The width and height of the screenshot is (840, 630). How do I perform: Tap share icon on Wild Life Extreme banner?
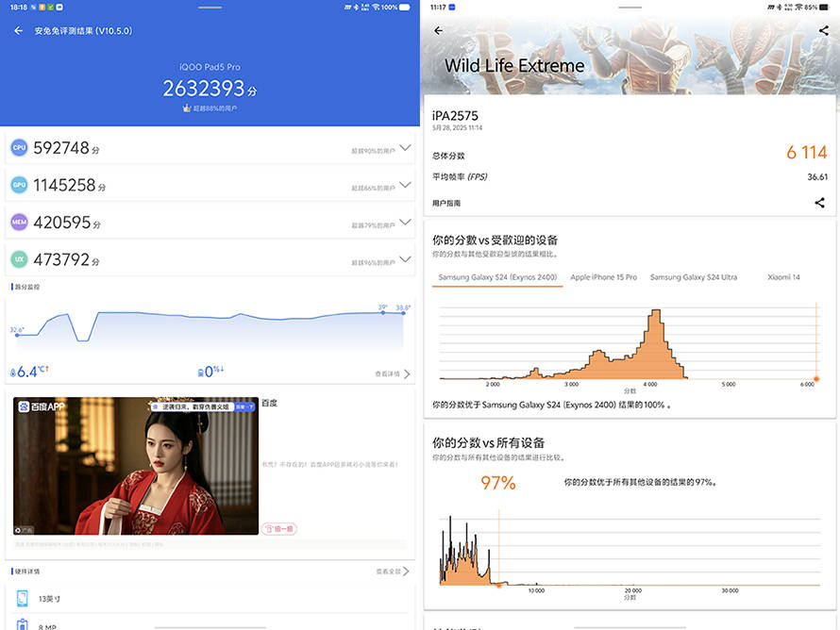[823, 31]
